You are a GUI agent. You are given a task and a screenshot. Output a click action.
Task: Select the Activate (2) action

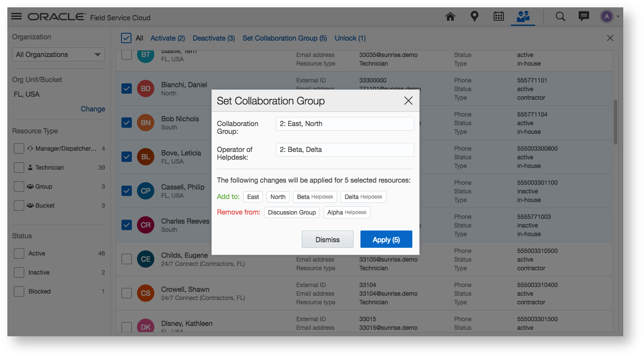pyautogui.click(x=168, y=38)
